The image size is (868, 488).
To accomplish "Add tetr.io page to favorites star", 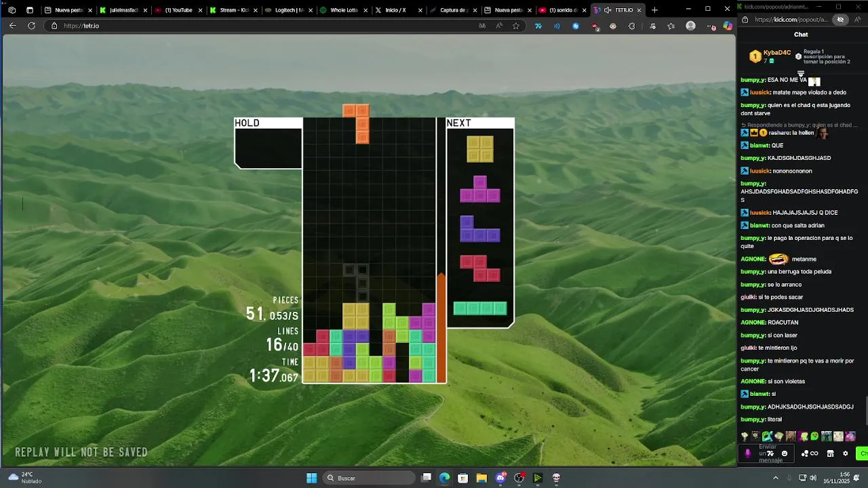I will [516, 26].
